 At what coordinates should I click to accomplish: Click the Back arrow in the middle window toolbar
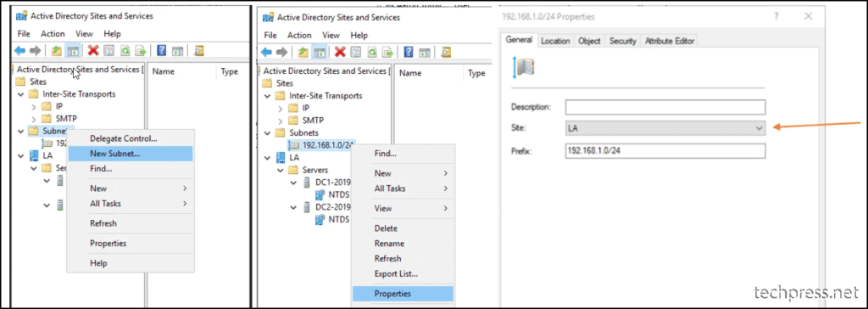(x=267, y=52)
